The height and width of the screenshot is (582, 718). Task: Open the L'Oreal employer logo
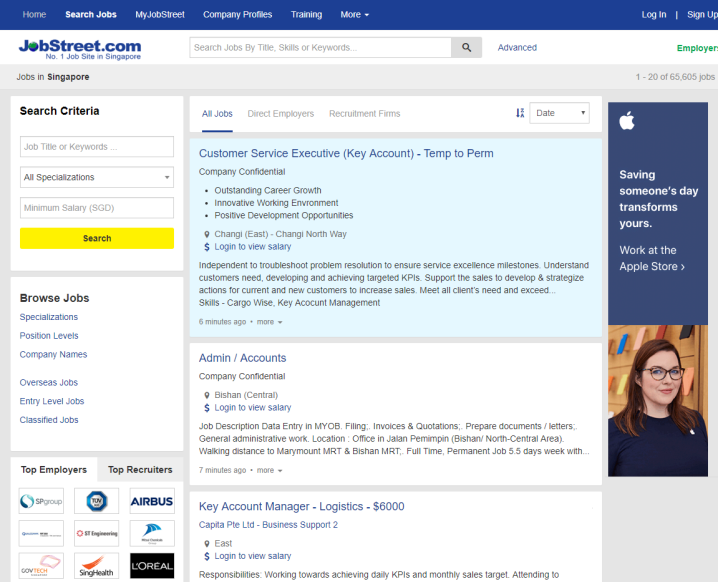(x=152, y=566)
